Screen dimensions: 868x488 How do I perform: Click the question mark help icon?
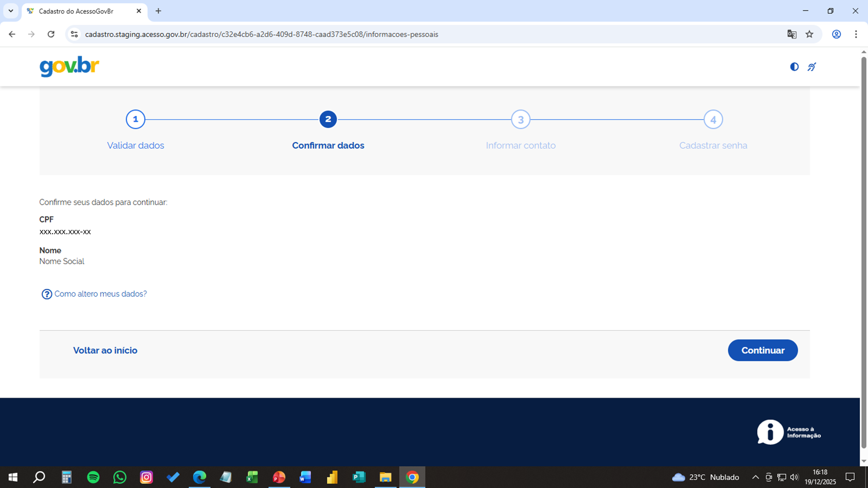tap(46, 294)
